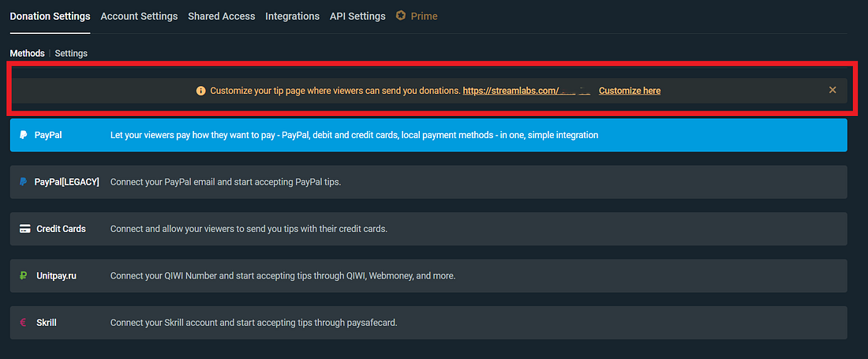
Task: Click the Credit Cards card icon
Action: [x=24, y=229]
